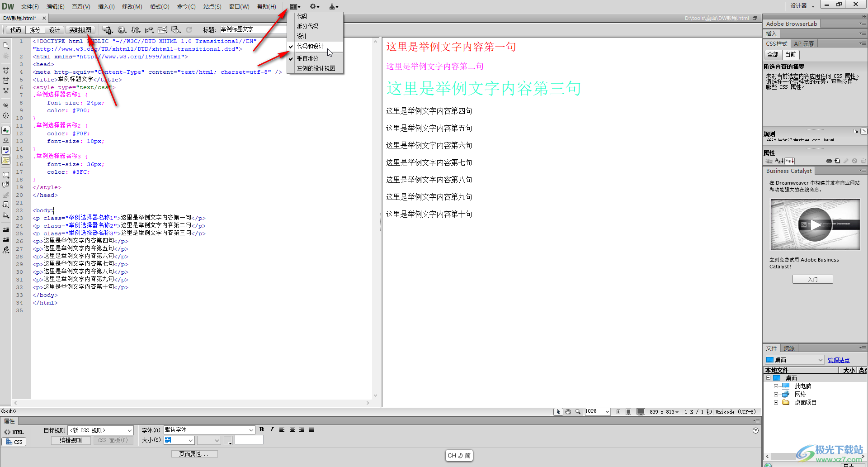Switch to desktop size window icon
This screenshot has width=868, height=467.
(x=641, y=412)
